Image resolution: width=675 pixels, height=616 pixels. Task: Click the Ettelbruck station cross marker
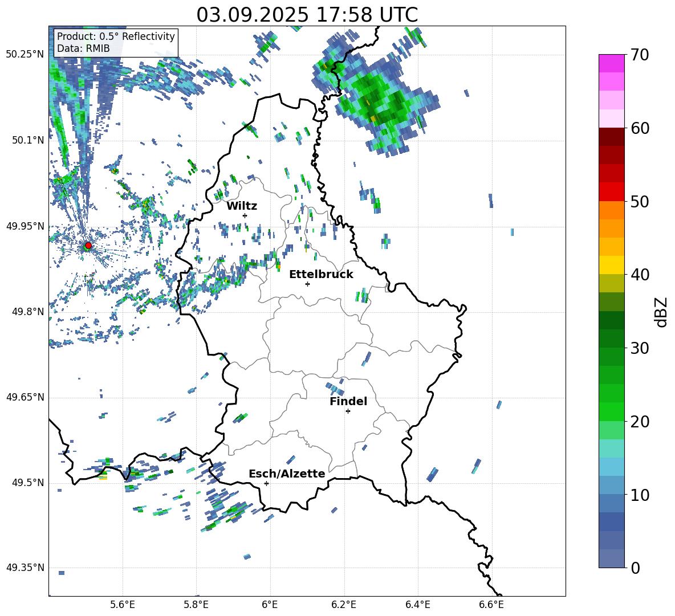[307, 284]
